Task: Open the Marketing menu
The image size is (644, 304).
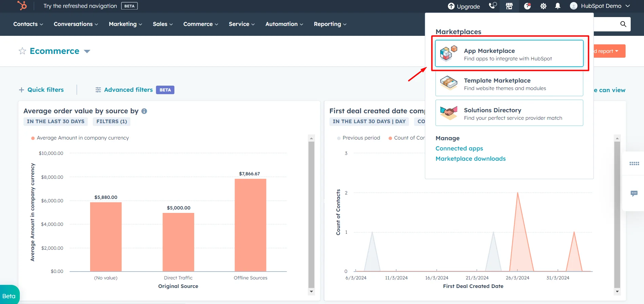Action: coord(125,24)
